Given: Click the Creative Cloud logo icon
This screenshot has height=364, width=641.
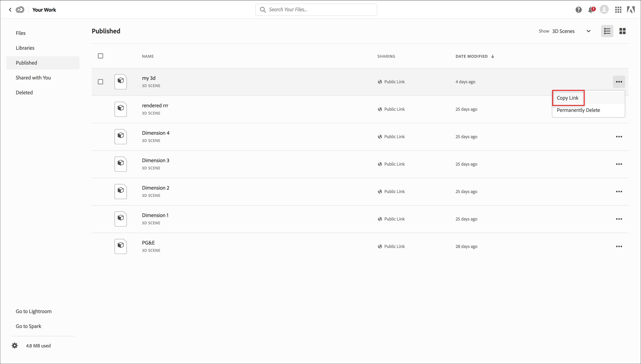Looking at the screenshot, I should (20, 10).
